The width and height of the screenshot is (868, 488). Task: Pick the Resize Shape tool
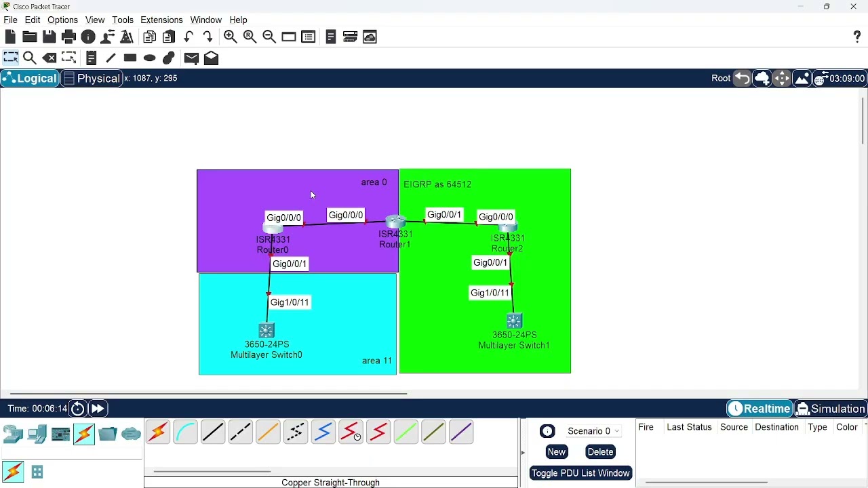[x=68, y=58]
